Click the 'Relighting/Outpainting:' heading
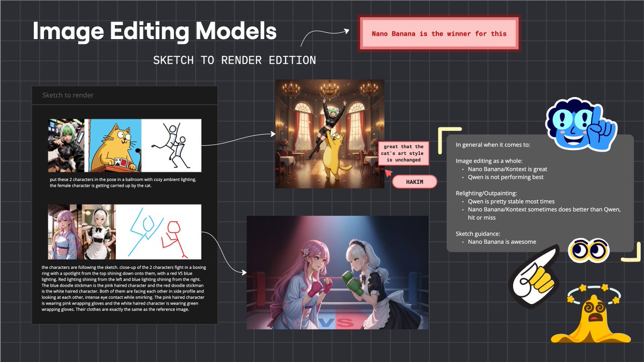The width and height of the screenshot is (644, 362). (x=486, y=194)
